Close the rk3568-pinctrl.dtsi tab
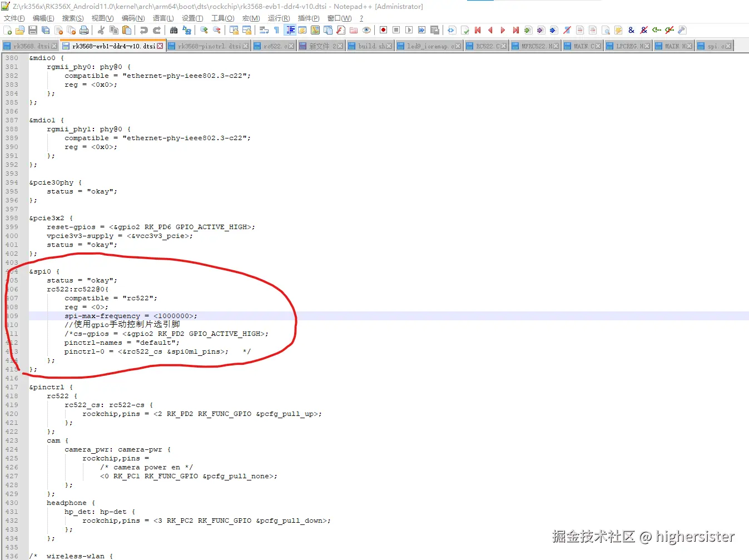This screenshot has height=560, width=749. pos(246,46)
